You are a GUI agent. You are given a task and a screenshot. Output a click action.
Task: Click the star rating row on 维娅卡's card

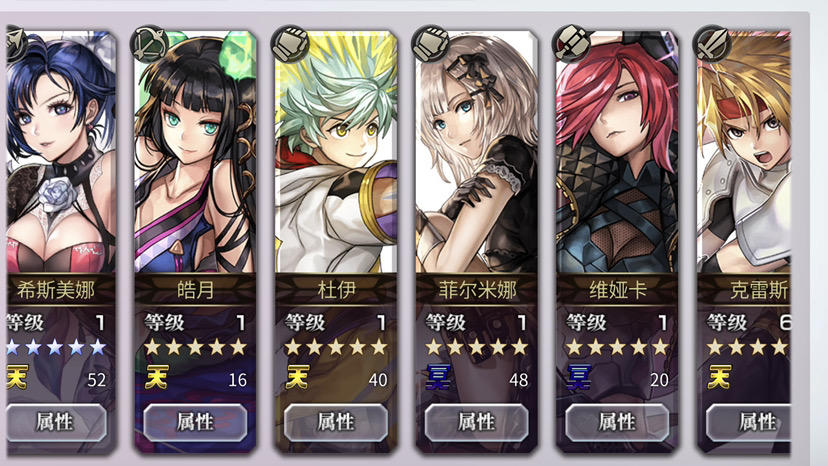[617, 347]
